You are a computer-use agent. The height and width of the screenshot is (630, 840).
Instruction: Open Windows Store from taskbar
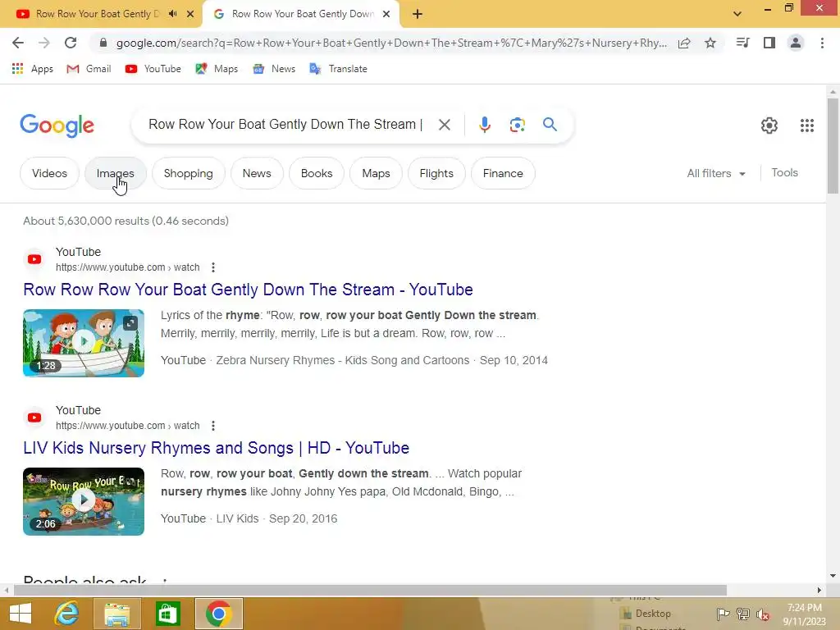[x=167, y=614]
